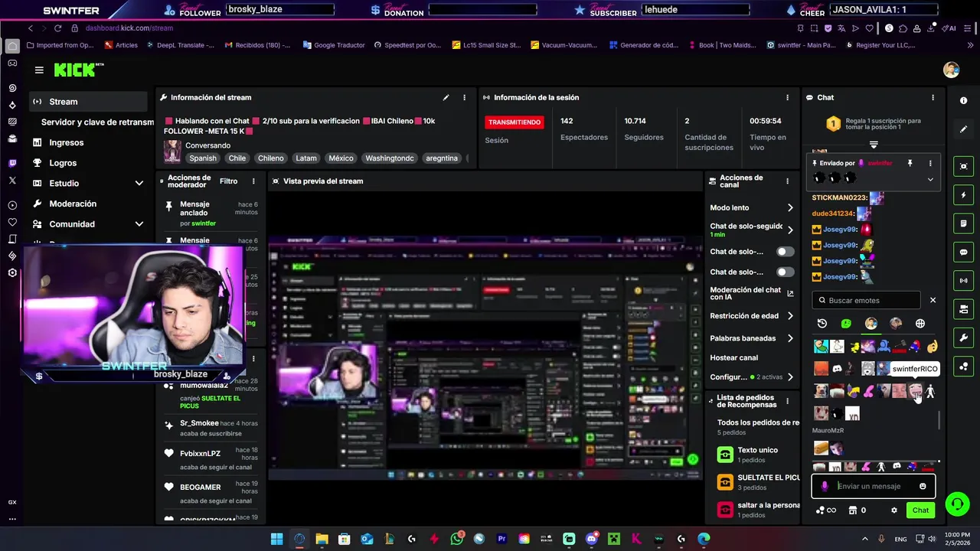
Task: Click the chat bubble icon in right toolbar
Action: 963,252
